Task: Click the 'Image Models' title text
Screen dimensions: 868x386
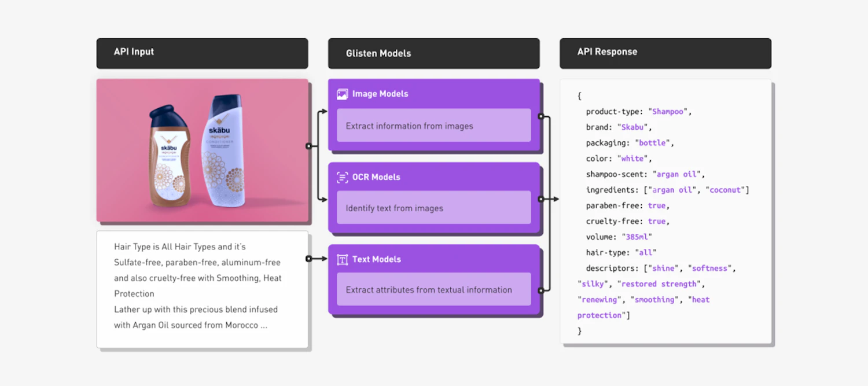Action: [x=380, y=94]
